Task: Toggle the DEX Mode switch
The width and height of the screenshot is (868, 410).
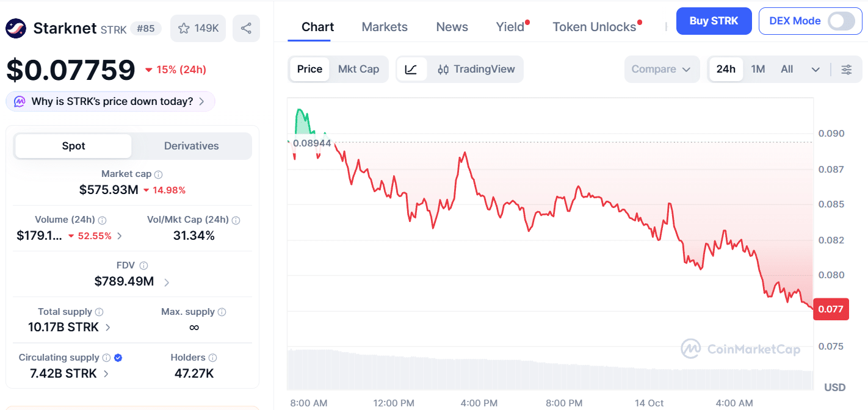Action: tap(841, 21)
